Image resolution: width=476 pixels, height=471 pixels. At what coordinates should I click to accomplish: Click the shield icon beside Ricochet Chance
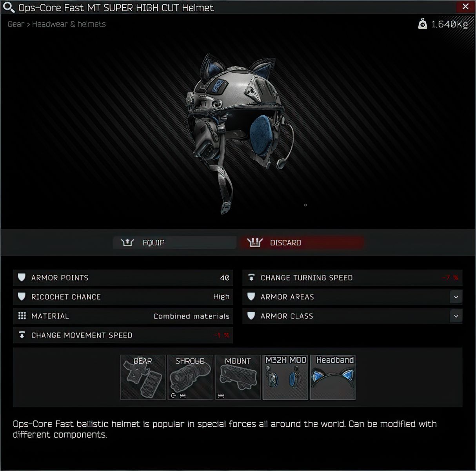click(22, 297)
